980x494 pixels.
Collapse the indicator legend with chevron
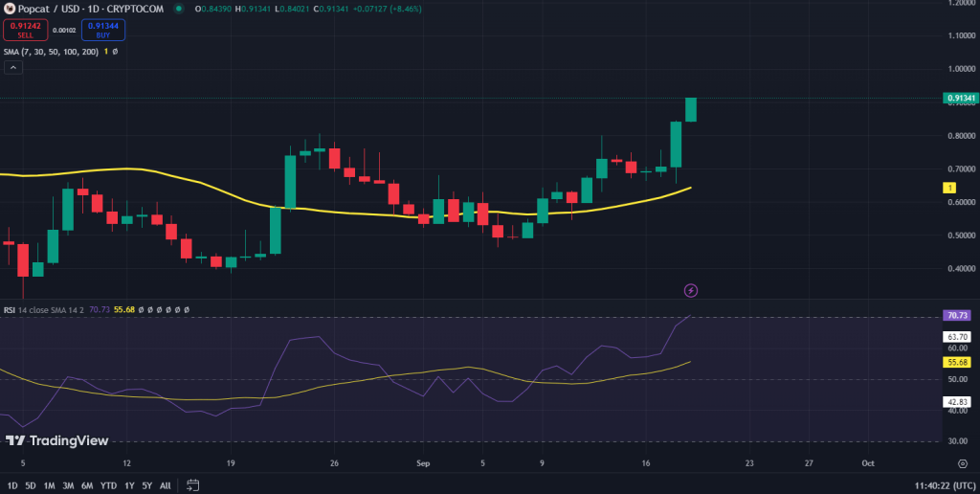[x=12, y=68]
